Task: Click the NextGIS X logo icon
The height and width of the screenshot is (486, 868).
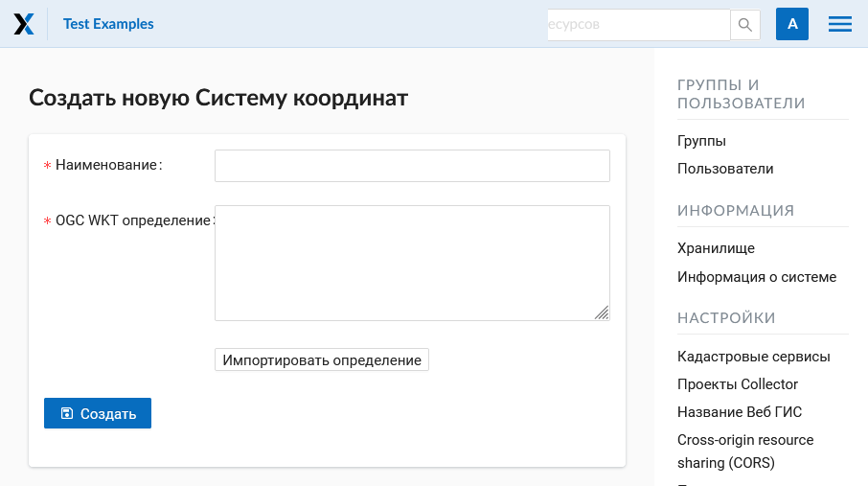Action: coord(24,24)
